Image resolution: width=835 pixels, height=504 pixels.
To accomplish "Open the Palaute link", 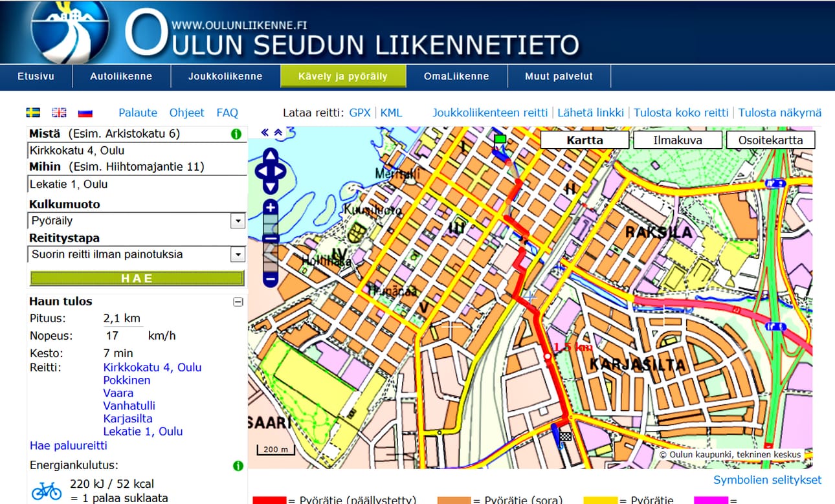I will [x=138, y=113].
